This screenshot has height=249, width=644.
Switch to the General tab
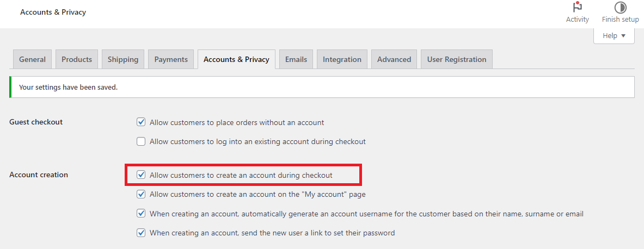coord(32,59)
